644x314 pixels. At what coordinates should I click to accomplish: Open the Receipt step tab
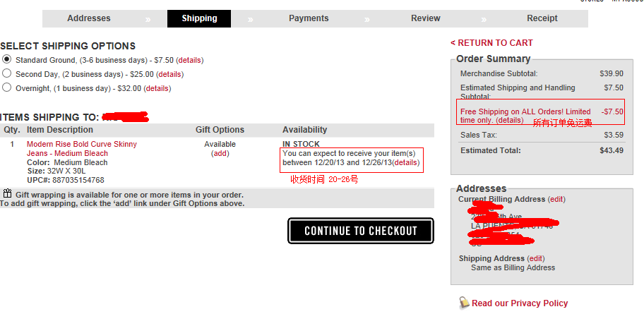point(542,18)
